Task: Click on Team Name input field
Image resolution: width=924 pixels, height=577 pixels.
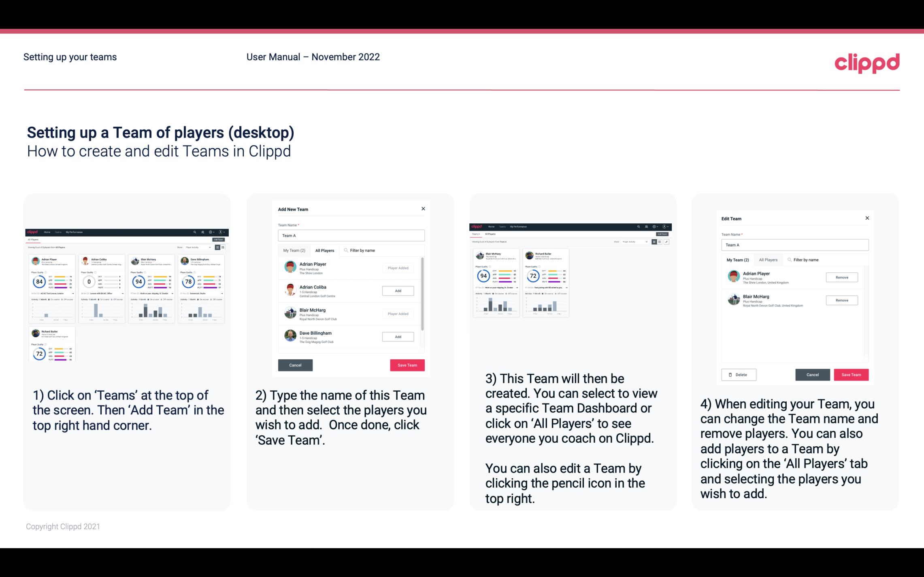Action: [x=351, y=235]
